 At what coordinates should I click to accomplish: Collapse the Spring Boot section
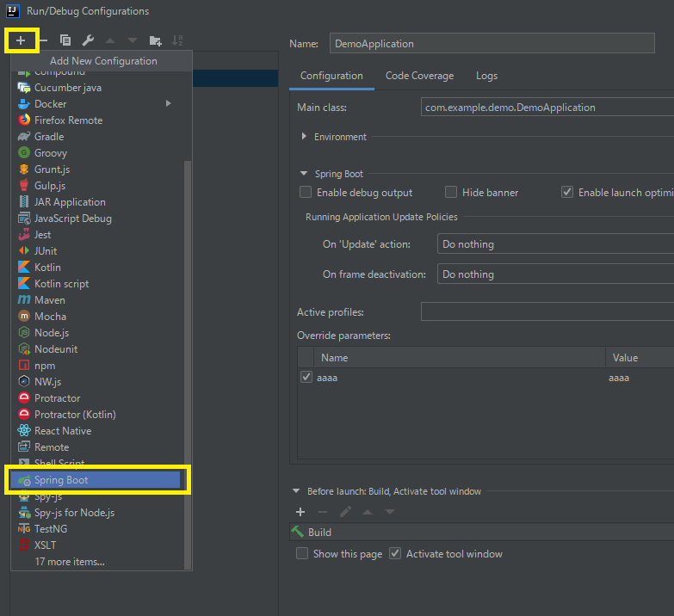pyautogui.click(x=304, y=174)
